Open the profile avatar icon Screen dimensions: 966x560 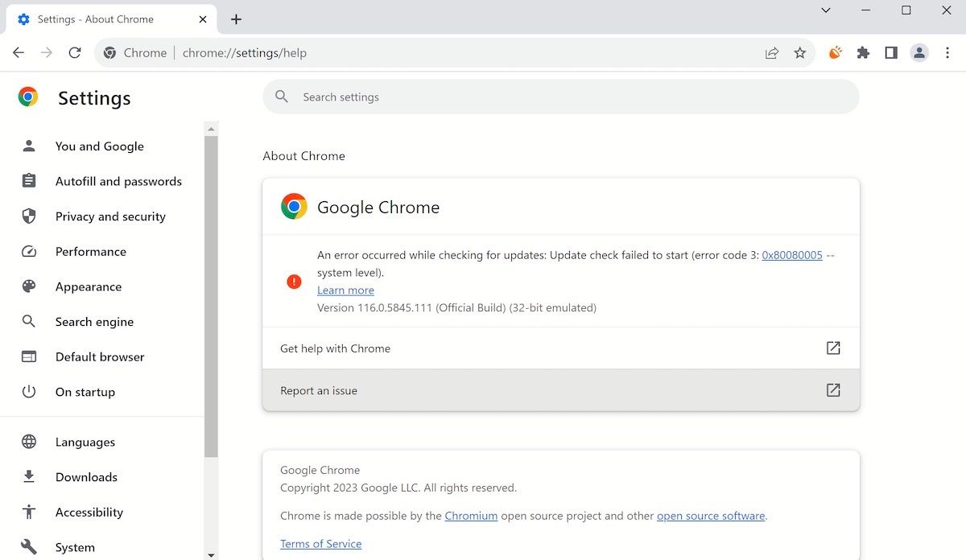[919, 52]
